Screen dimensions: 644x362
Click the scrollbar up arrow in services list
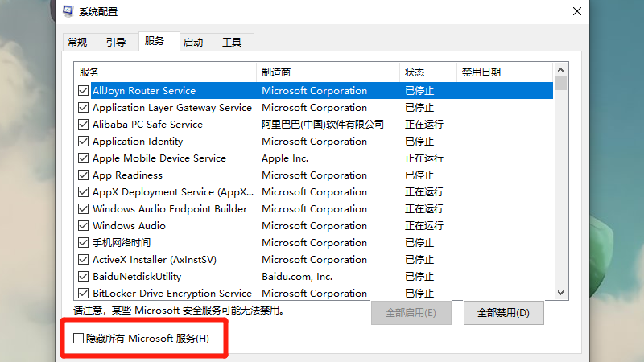pyautogui.click(x=561, y=70)
